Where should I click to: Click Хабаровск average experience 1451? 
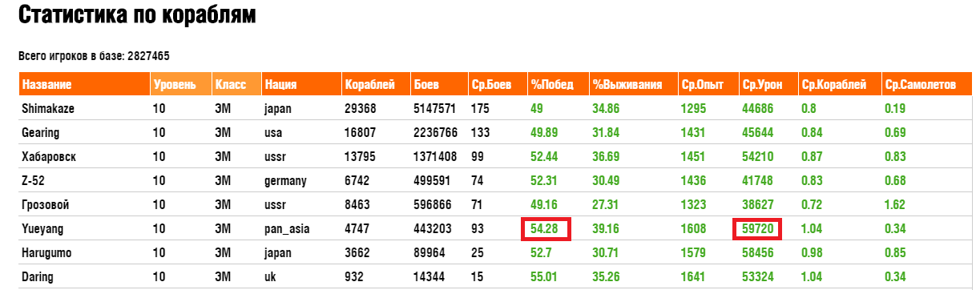pos(694,156)
